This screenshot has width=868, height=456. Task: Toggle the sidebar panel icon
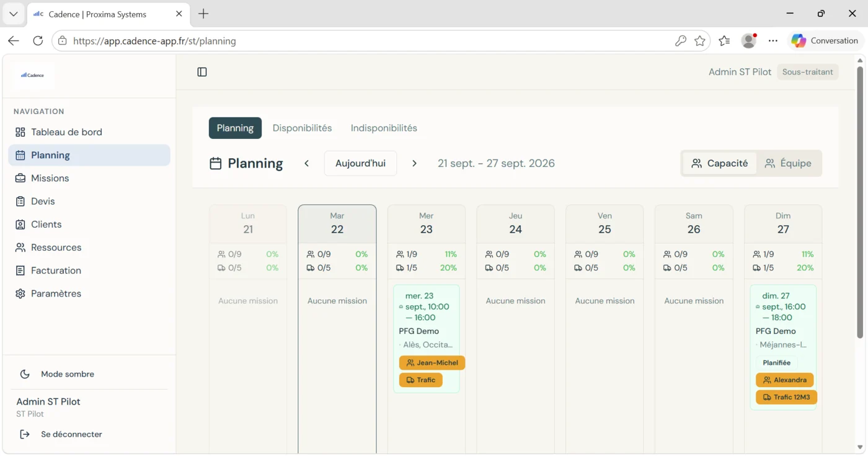pyautogui.click(x=202, y=72)
